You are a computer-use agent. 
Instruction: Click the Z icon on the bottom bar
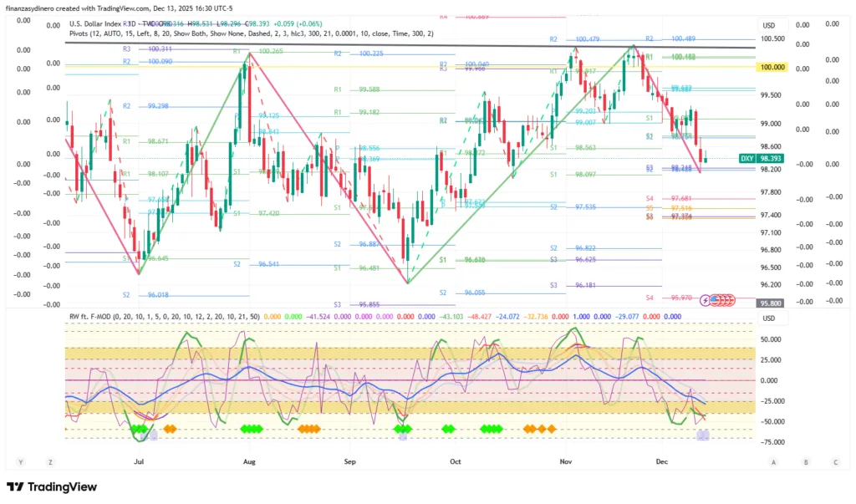tap(51, 461)
